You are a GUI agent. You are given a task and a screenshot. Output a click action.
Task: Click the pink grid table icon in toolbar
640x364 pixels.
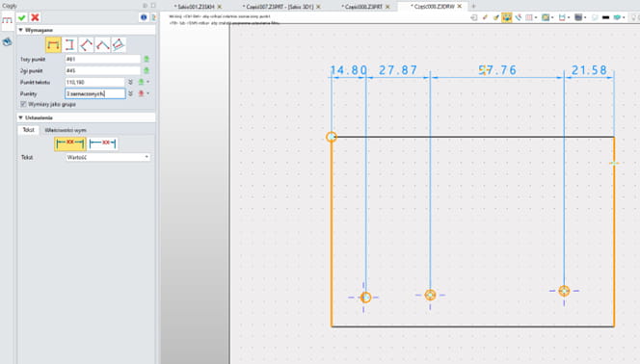(529, 17)
